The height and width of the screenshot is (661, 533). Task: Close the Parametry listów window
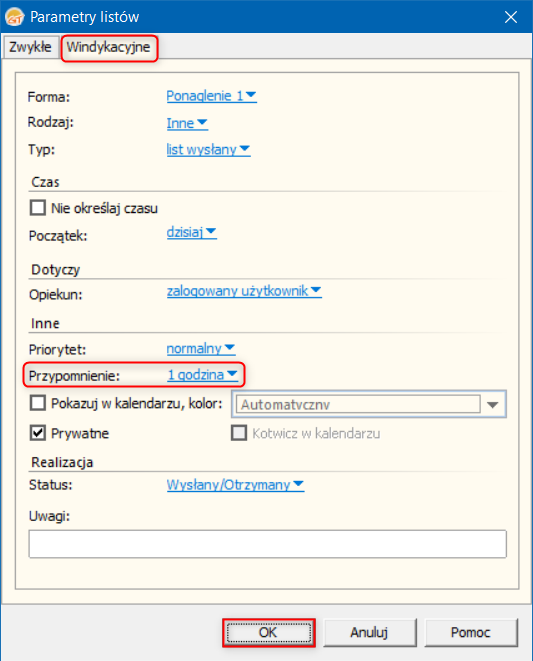511,17
